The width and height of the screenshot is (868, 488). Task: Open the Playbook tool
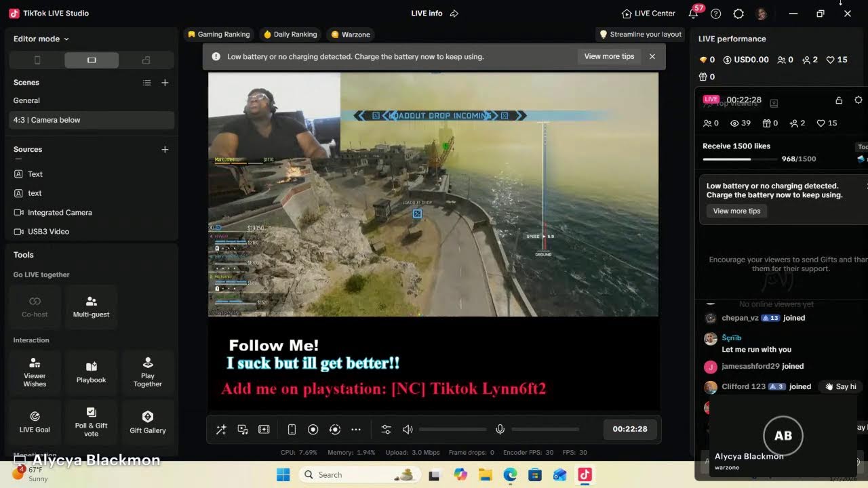click(92, 373)
